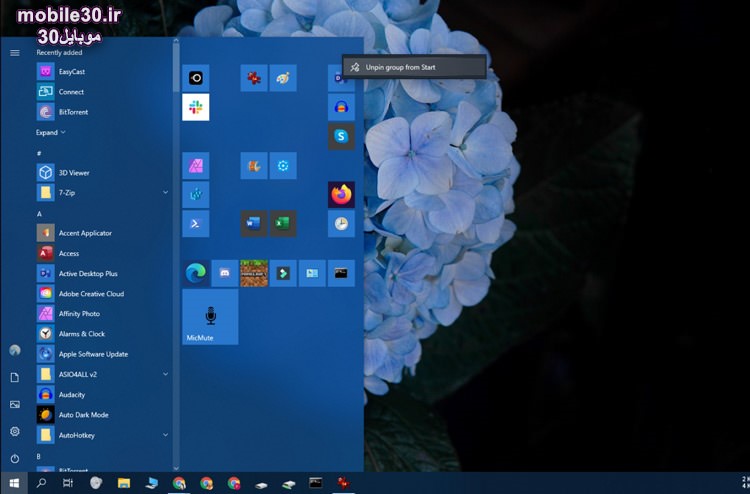Open the Slack tile
This screenshot has height=494, width=750.
click(x=195, y=107)
